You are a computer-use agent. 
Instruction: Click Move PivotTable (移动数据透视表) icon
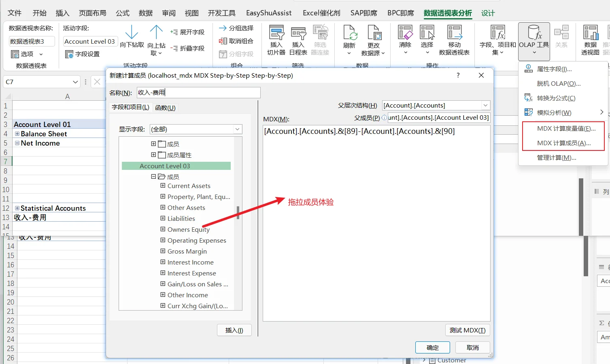click(454, 32)
